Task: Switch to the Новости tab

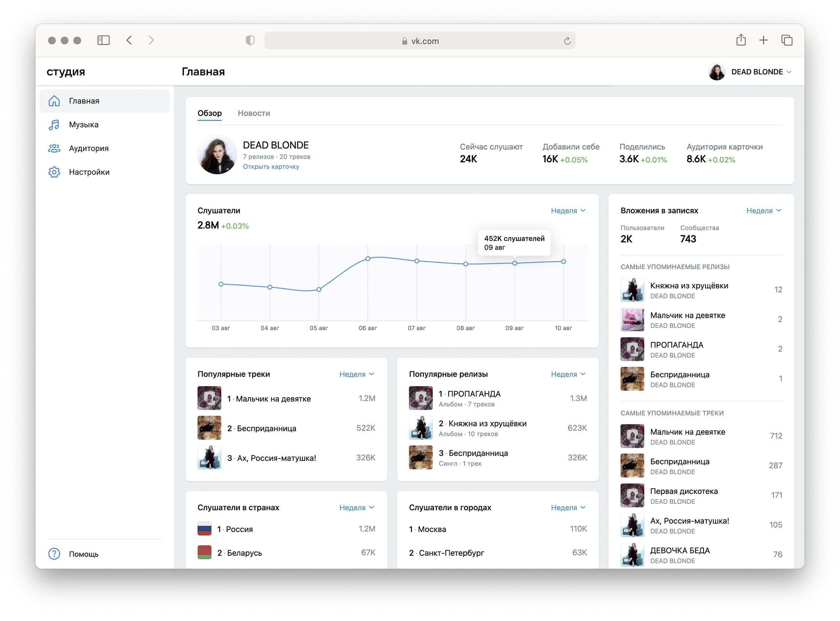Action: 254,113
